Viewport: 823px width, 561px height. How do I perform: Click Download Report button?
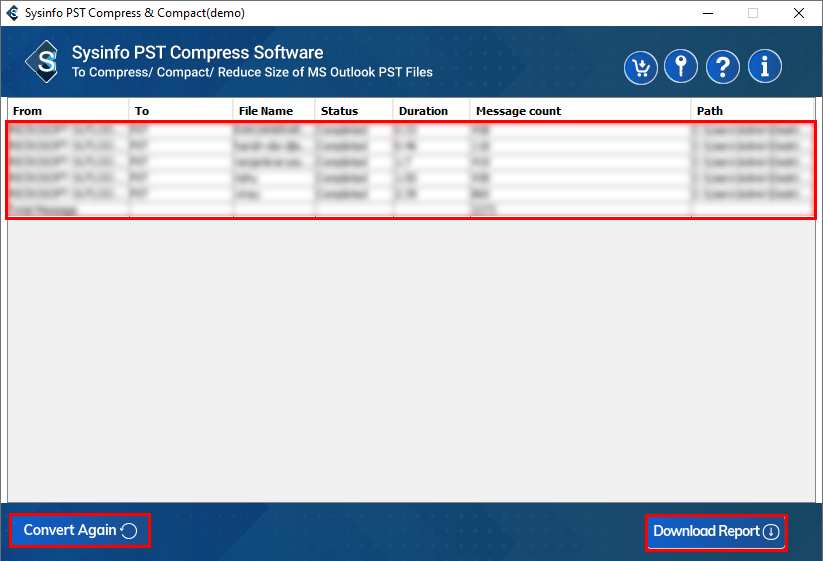pos(716,532)
